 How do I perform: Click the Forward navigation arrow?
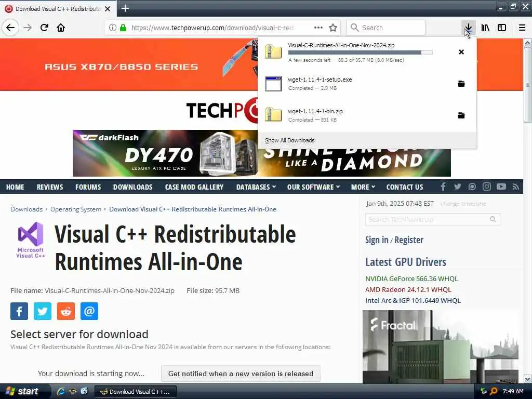28,28
